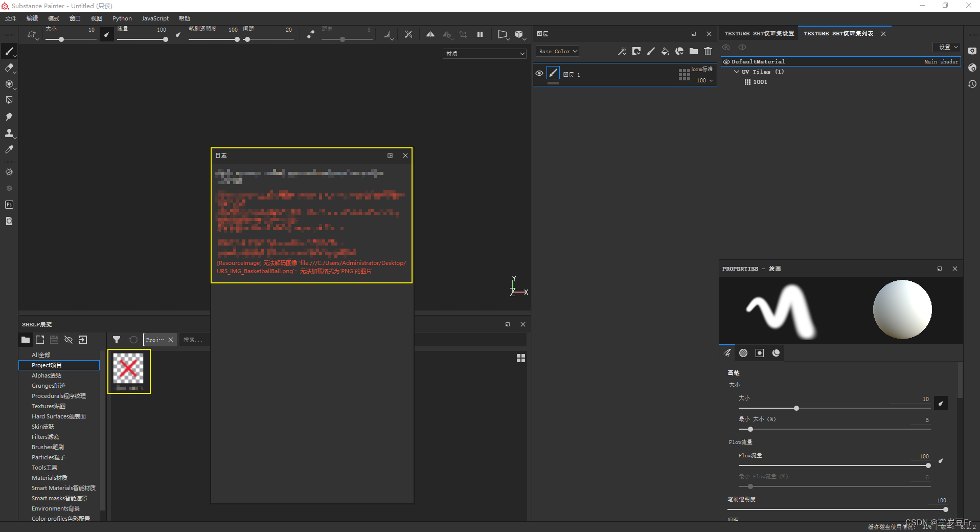Switch to the TEXTURE SET纹理条设置 tab

pos(759,33)
